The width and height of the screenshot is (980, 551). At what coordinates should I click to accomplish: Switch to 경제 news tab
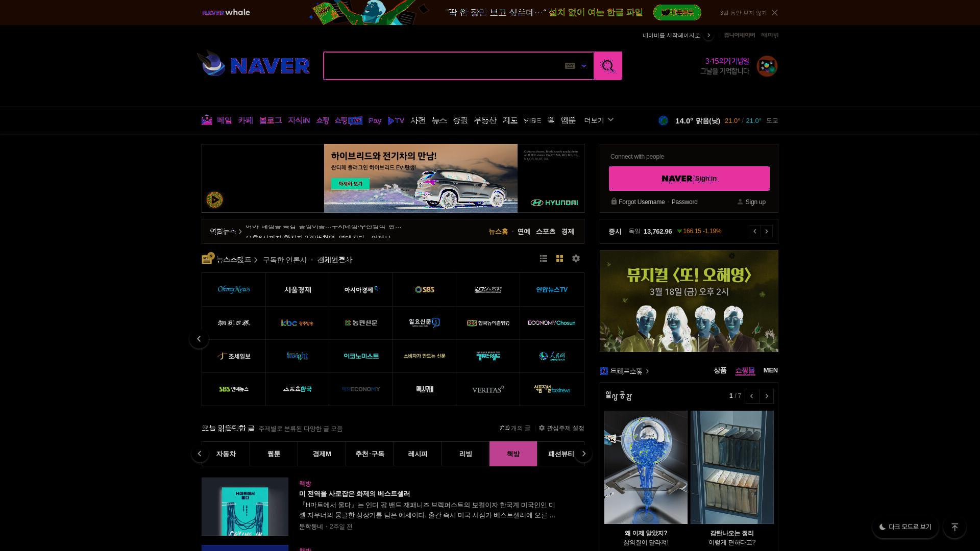[x=568, y=232]
